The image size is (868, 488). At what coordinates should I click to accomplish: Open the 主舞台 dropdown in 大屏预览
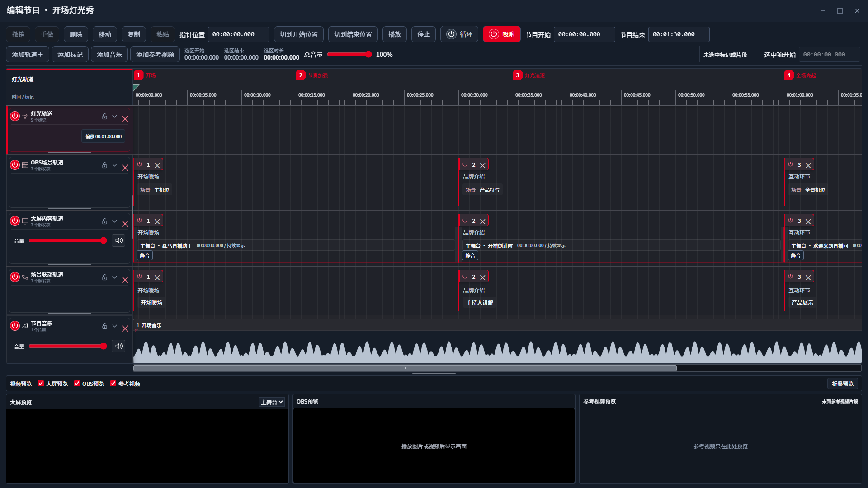point(272,402)
